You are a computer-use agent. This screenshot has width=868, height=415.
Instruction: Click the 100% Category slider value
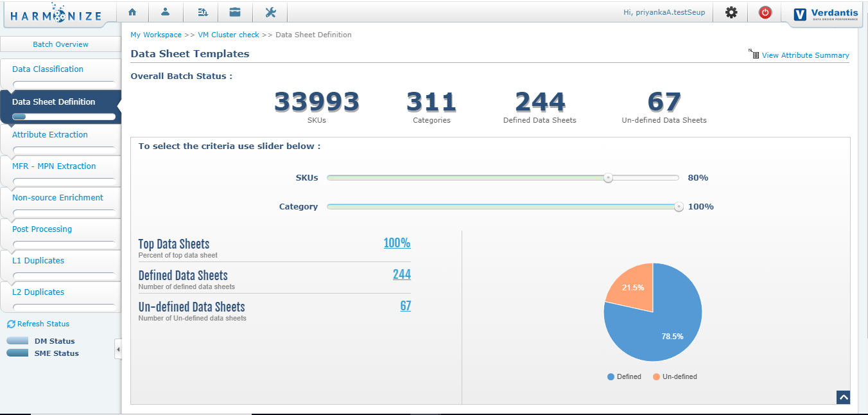coord(701,207)
